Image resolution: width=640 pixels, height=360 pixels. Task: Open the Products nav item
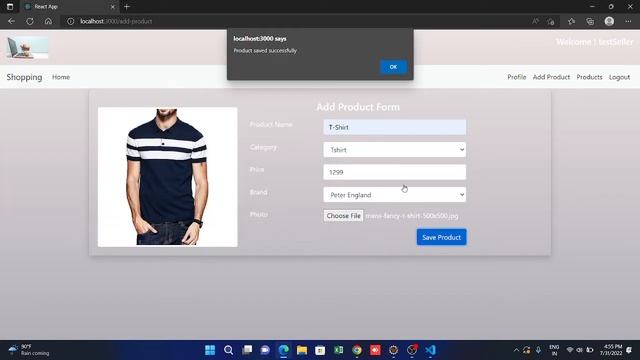pos(589,77)
